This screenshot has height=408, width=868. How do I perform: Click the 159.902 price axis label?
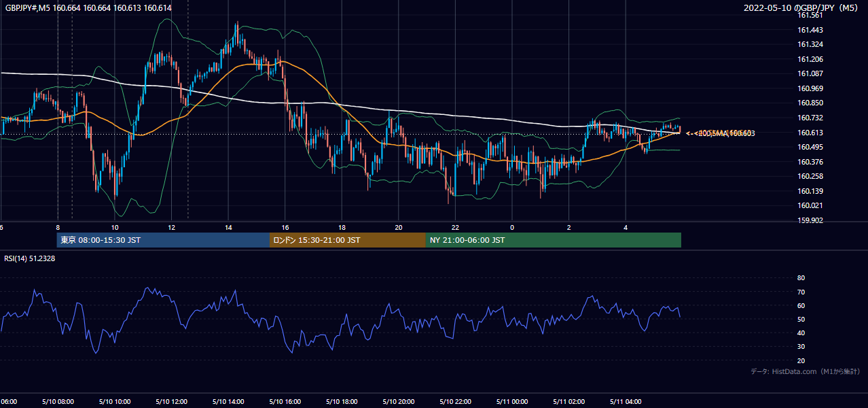point(810,221)
